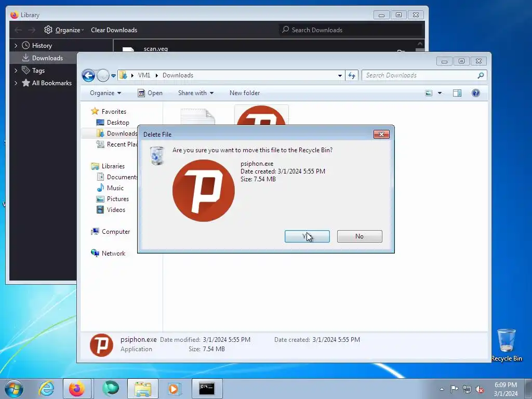532x399 pixels.
Task: Click Clear Downloads in the Library toolbar
Action: [x=114, y=30]
